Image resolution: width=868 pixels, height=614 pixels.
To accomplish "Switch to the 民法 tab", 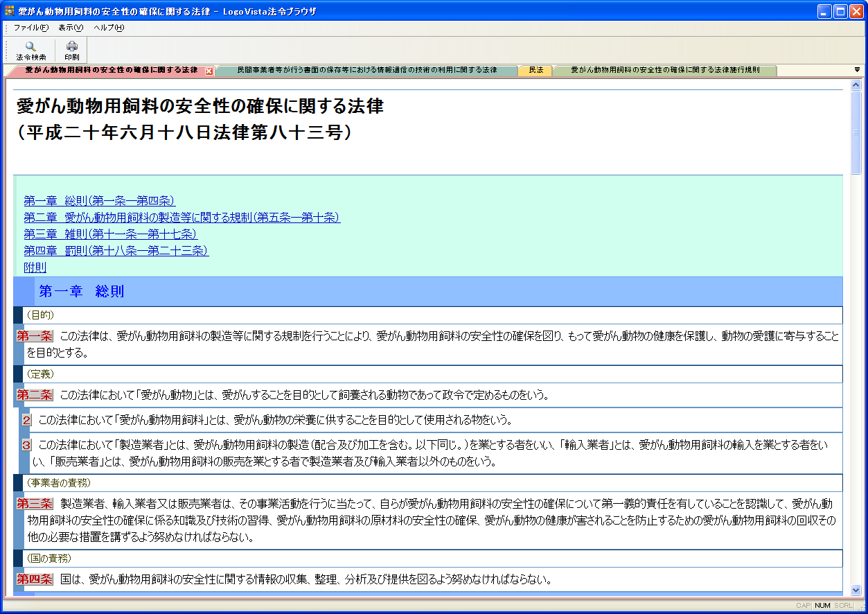I will 535,71.
